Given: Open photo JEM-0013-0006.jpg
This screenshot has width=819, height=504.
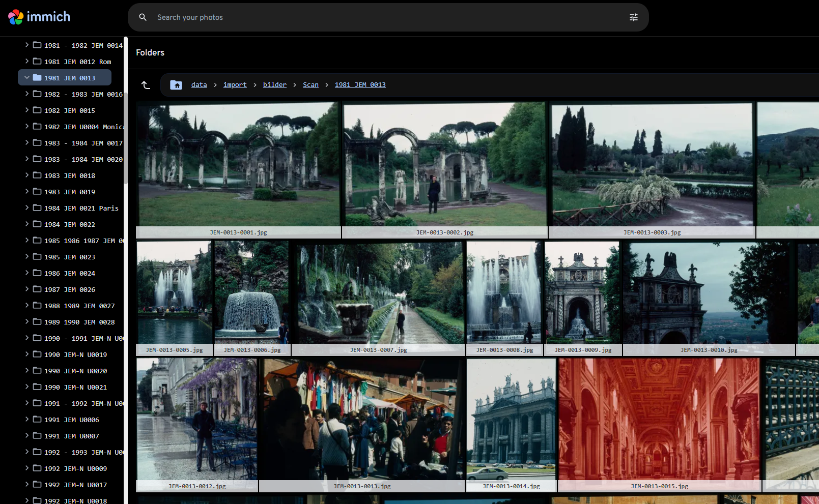Looking at the screenshot, I should click(x=252, y=298).
